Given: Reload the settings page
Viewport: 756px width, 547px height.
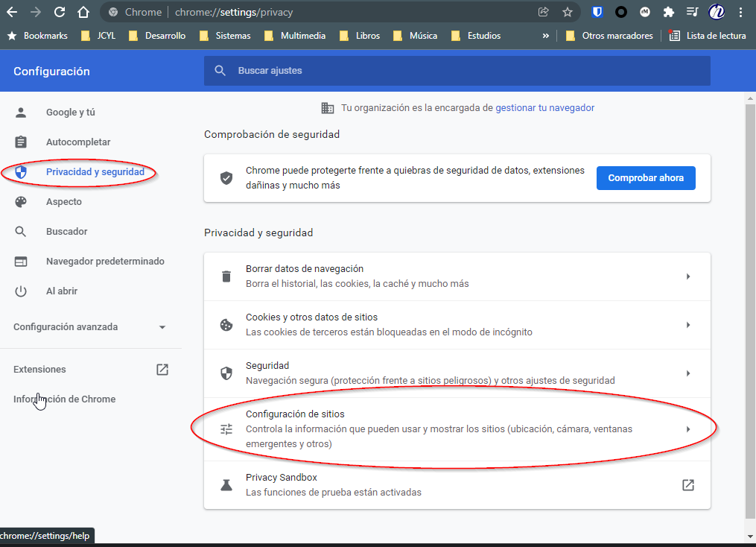Looking at the screenshot, I should click(60, 12).
